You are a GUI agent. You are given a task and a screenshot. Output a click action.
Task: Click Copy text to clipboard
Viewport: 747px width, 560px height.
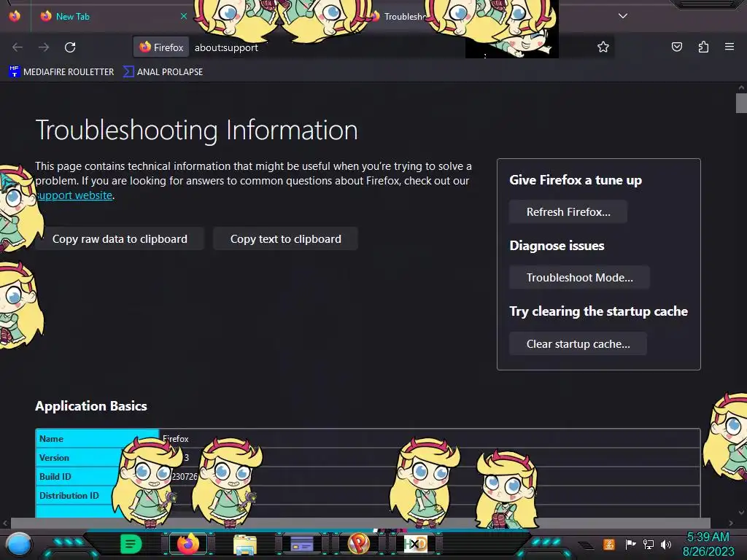(285, 238)
